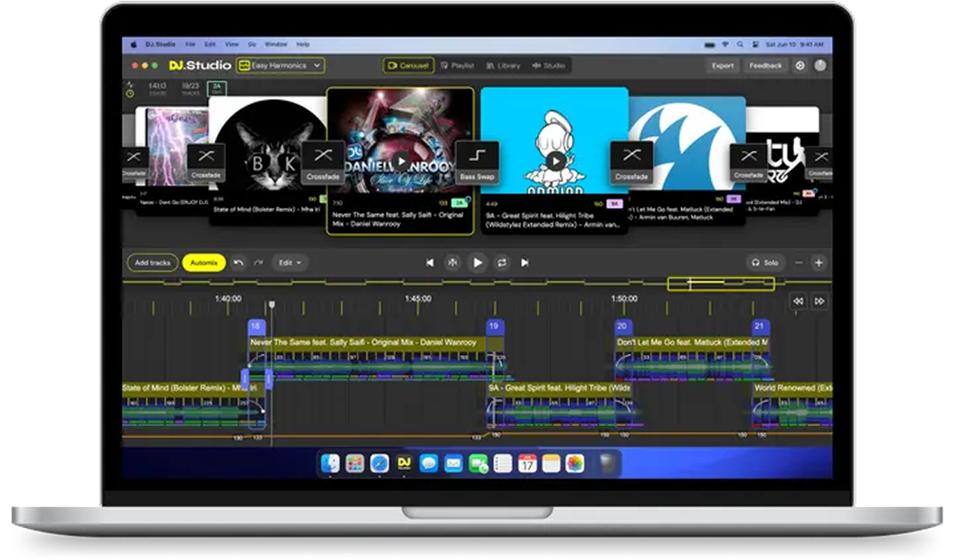This screenshot has height=560, width=953.
Task: Click the 2A key badge under the toolbar
Action: 217,88
